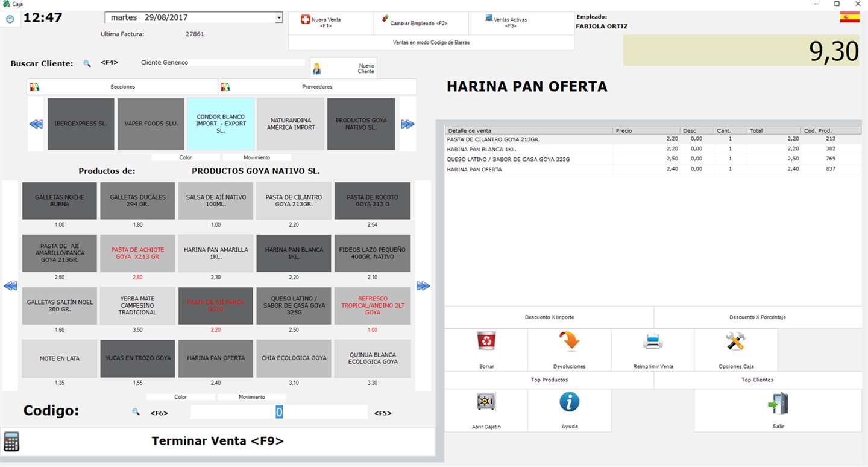Screen dimensions: 868x467
Task: Click Color button under supplier tiles
Action: [x=185, y=157]
